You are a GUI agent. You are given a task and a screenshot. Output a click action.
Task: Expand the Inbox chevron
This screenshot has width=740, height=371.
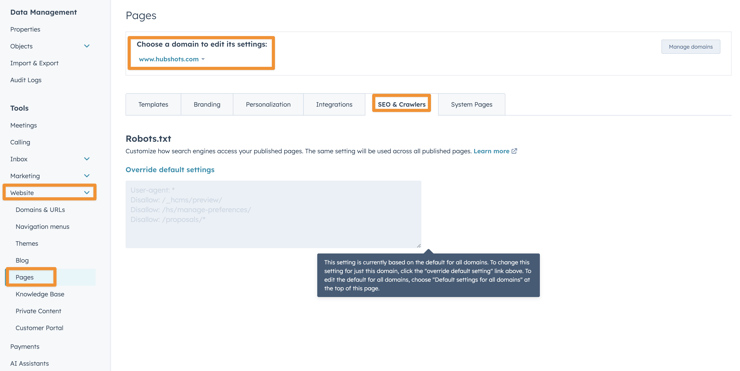(x=87, y=159)
